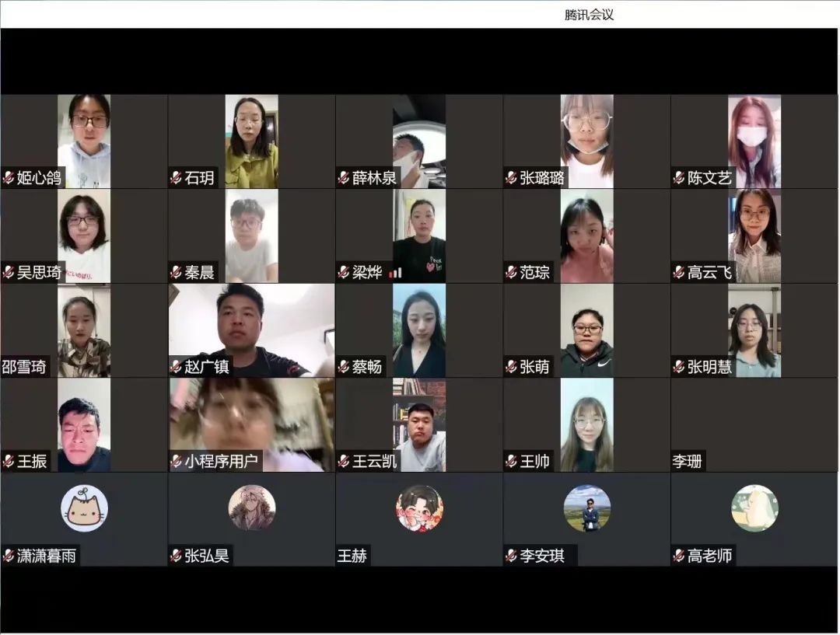This screenshot has height=635, width=840.
Task: Select the name text 潇潇暮雨
Action: [47, 556]
